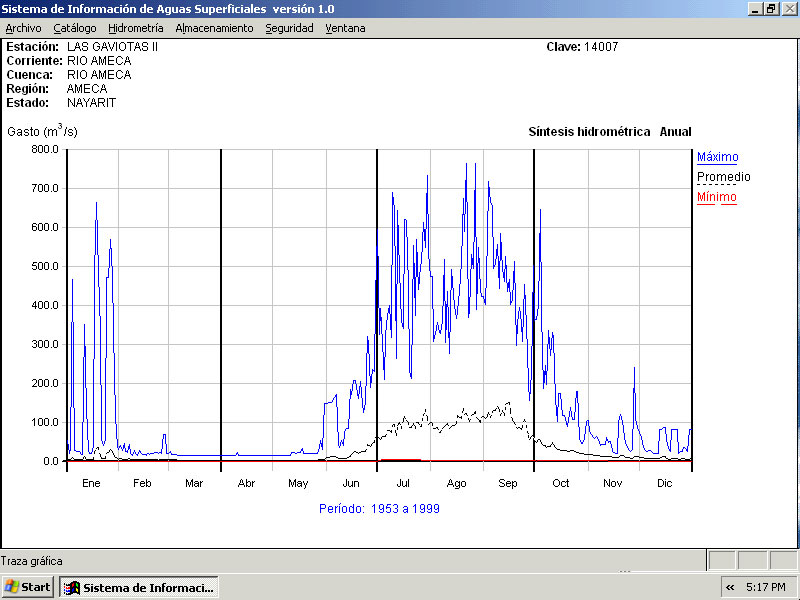Screen dimensions: 800x600
Task: Click the 5:17 PM taskbar clock
Action: coord(766,587)
